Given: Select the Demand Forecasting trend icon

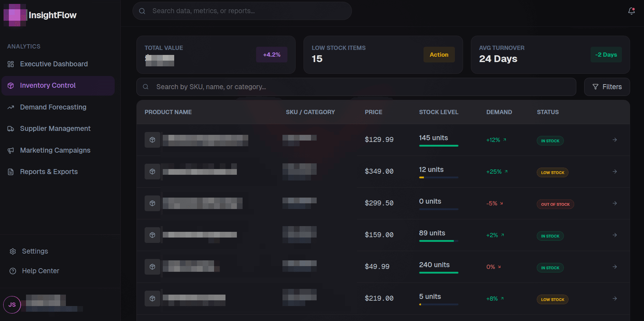Looking at the screenshot, I should coord(11,107).
